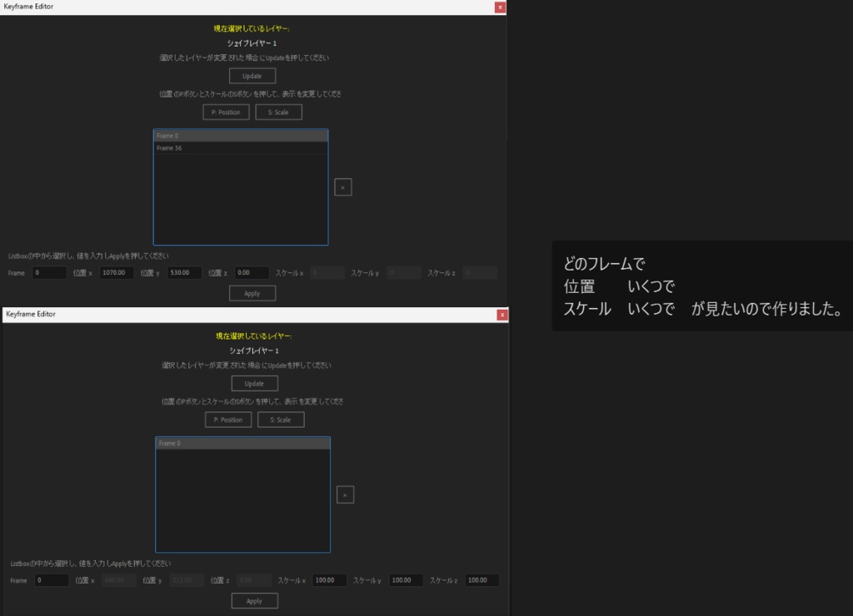
Task: Click disabled 位置 x field in lower editor
Action: tap(118, 580)
